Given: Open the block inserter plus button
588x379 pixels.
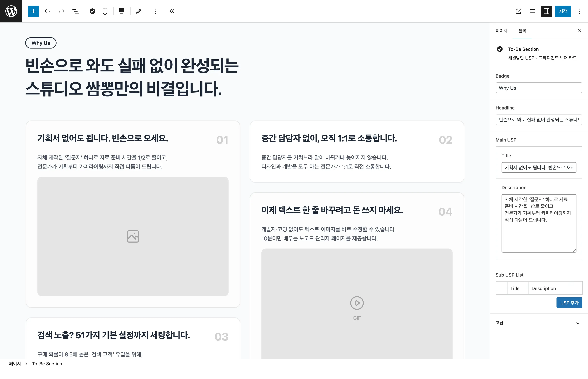Looking at the screenshot, I should click(x=33, y=11).
